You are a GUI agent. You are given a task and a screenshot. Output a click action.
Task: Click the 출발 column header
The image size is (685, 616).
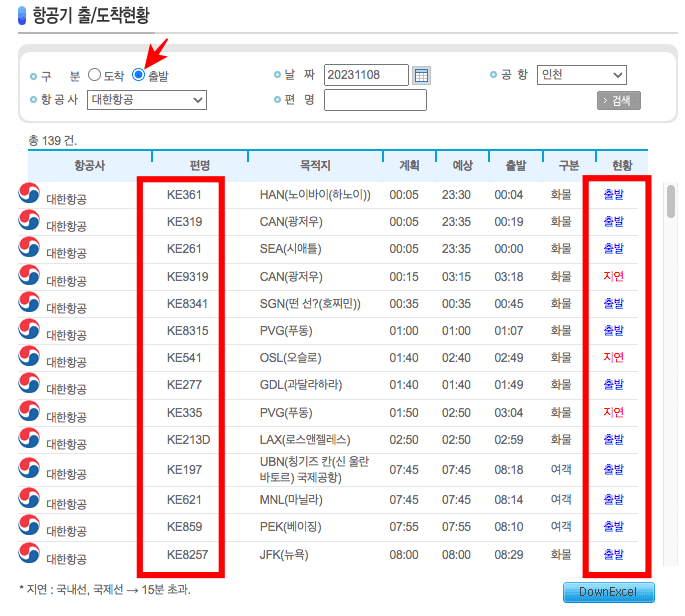coord(516,166)
